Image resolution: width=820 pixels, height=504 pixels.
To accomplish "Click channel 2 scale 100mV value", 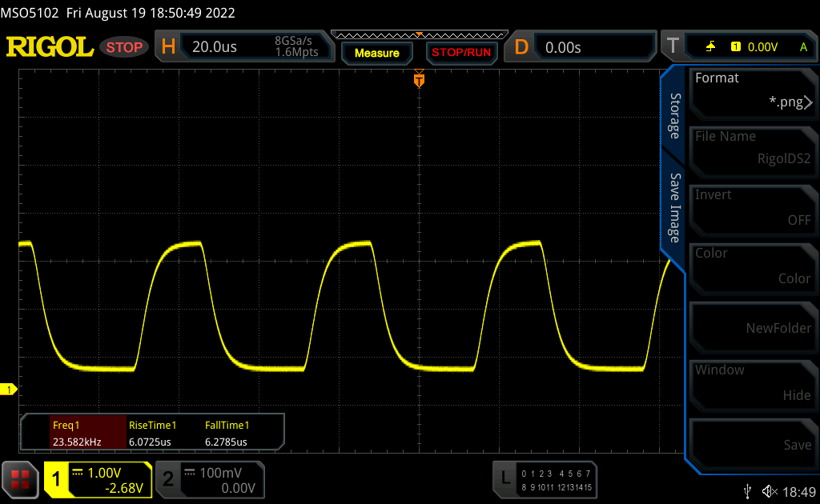I will pyautogui.click(x=221, y=473).
